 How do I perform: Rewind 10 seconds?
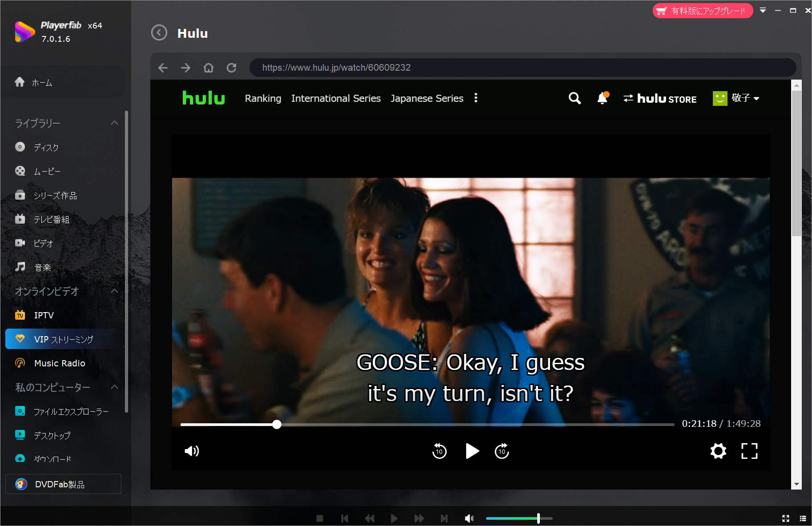point(439,451)
